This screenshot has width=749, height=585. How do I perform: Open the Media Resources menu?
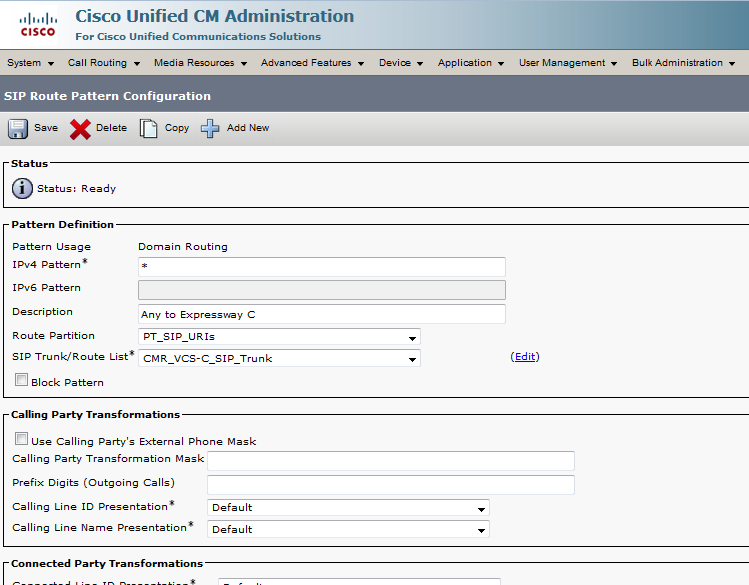pos(200,63)
